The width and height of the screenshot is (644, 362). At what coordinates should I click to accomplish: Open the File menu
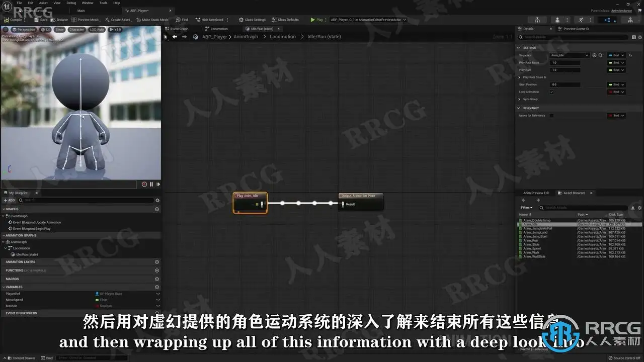point(19,3)
